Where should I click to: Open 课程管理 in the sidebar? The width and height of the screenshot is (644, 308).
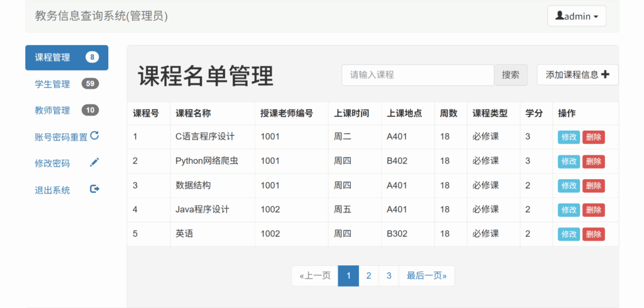point(67,57)
